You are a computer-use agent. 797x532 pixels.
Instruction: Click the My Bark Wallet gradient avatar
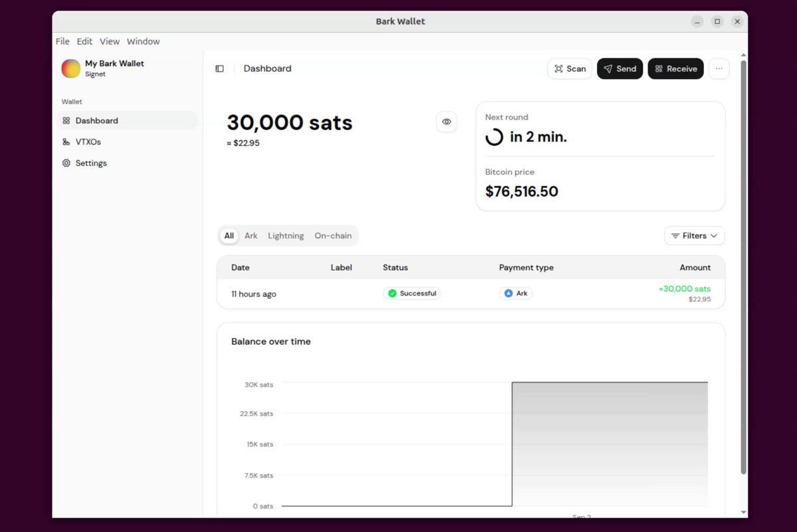click(71, 68)
